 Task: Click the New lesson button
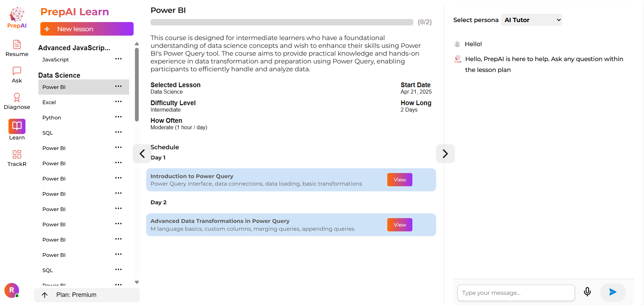tap(87, 29)
